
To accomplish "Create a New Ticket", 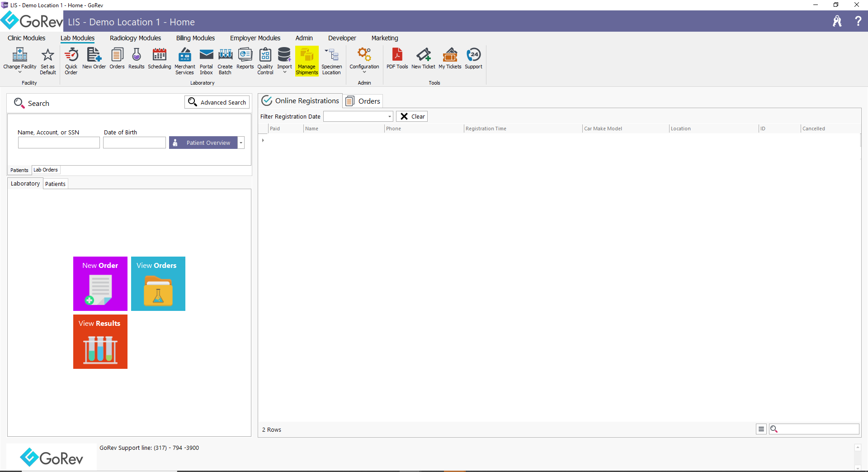I will 423,58.
